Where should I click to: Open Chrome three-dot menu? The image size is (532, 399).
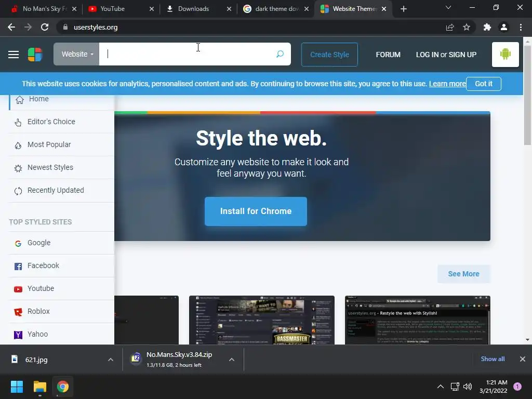point(521,27)
